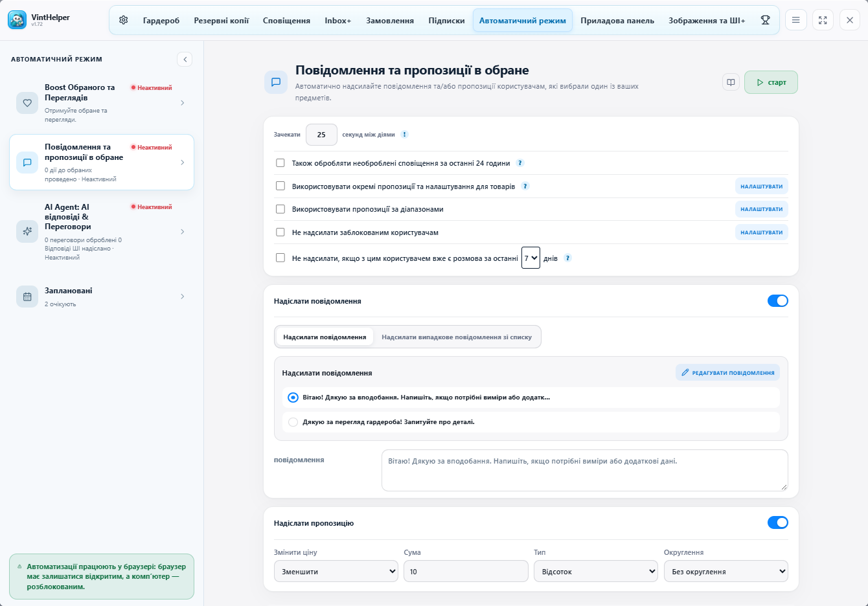The image size is (868, 606).
Task: Click the seconds wait field showing 25
Action: pos(321,135)
